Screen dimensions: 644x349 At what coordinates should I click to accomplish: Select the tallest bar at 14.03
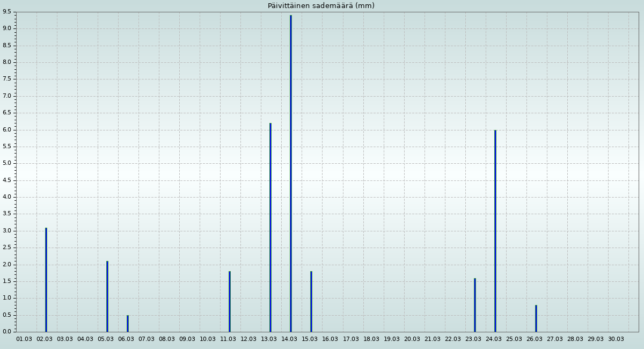click(x=291, y=173)
